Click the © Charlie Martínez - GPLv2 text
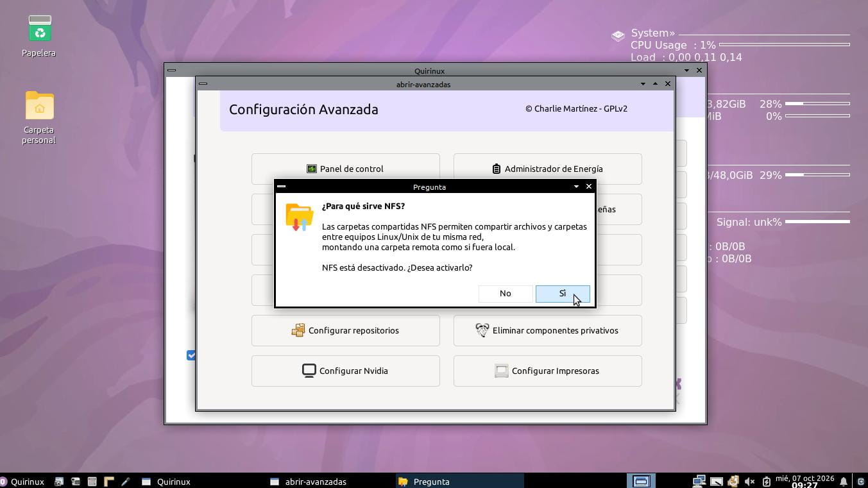The height and width of the screenshot is (488, 868). (x=576, y=108)
